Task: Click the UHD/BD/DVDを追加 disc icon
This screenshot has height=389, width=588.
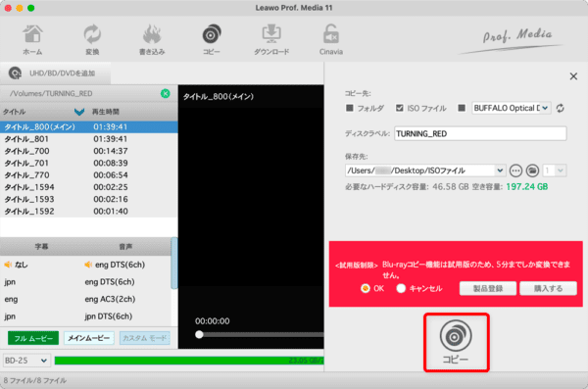Action: tap(15, 73)
